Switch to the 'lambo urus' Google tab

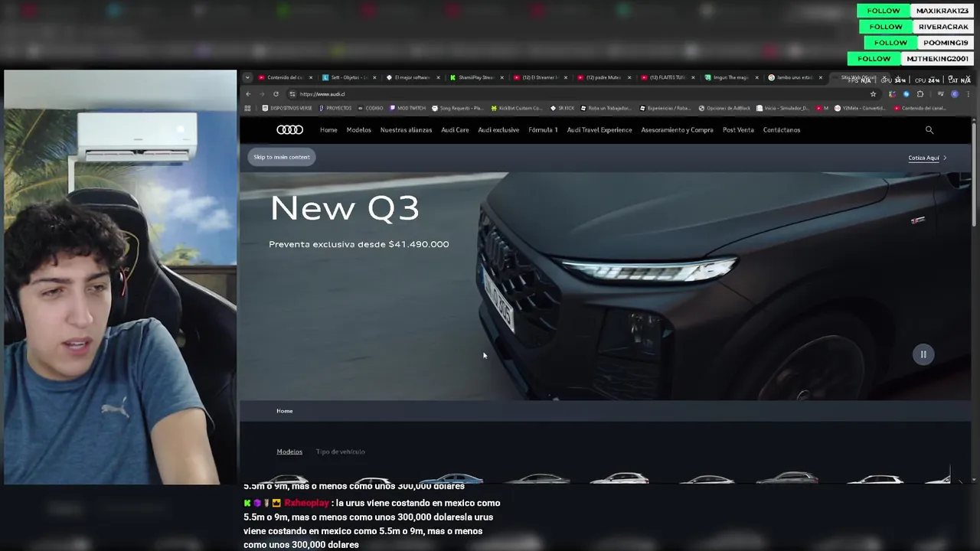coord(795,77)
